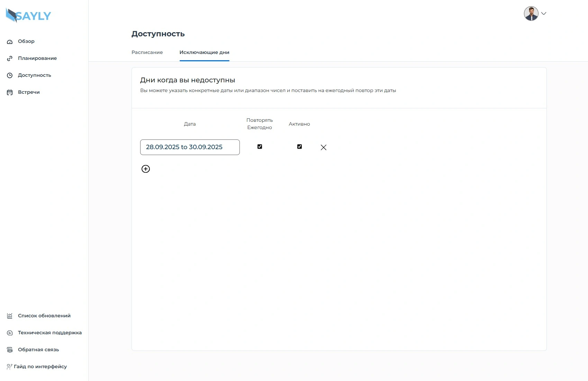Click the Техническая поддержка chat icon

coord(10,333)
